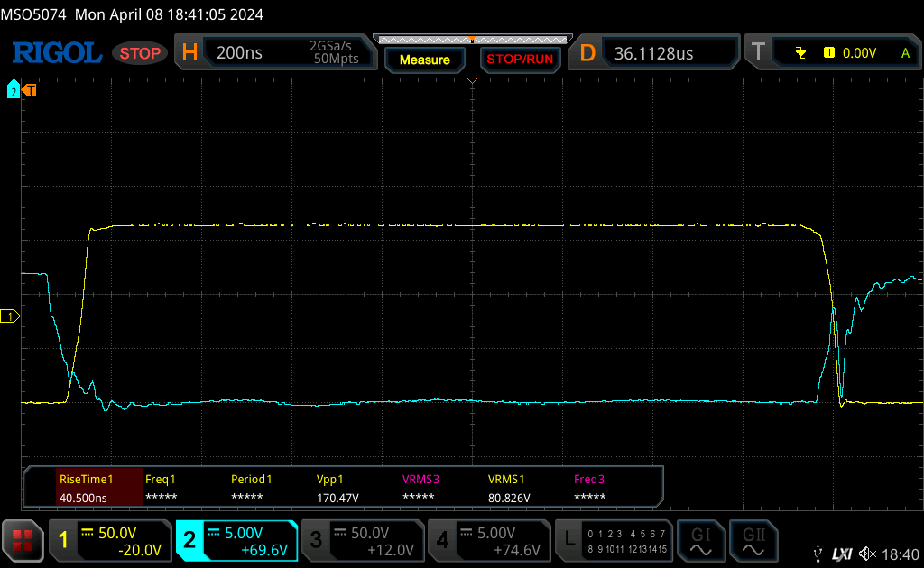This screenshot has height=568, width=924.
Task: Open the Measure menu
Action: point(424,60)
